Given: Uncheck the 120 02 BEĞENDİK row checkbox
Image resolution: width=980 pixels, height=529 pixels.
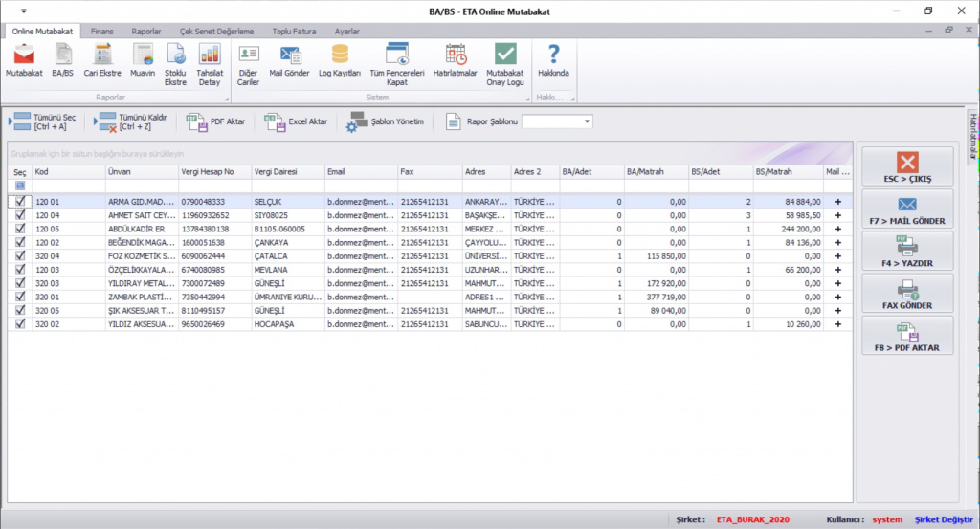Looking at the screenshot, I should 20,242.
